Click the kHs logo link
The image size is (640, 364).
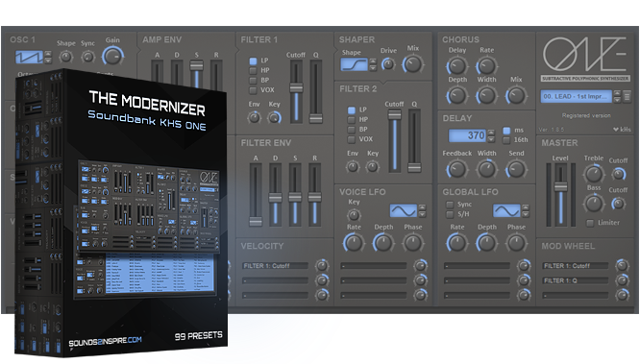click(x=622, y=130)
